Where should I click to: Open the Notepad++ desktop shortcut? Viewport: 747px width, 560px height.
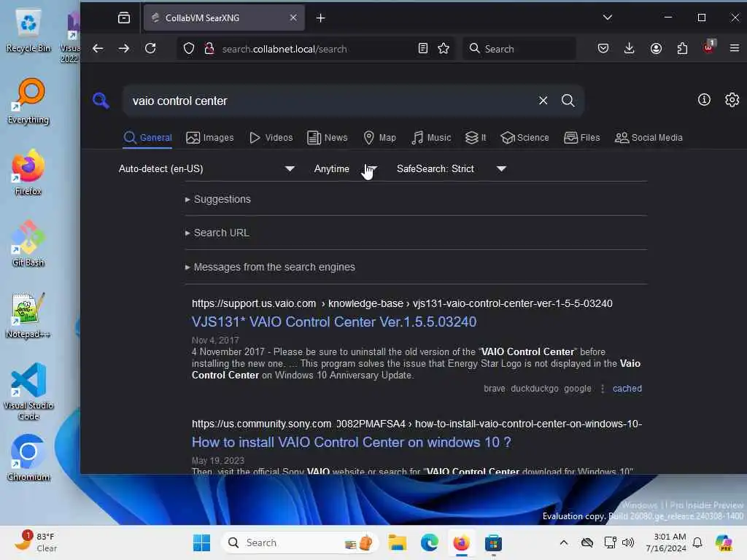tap(28, 315)
